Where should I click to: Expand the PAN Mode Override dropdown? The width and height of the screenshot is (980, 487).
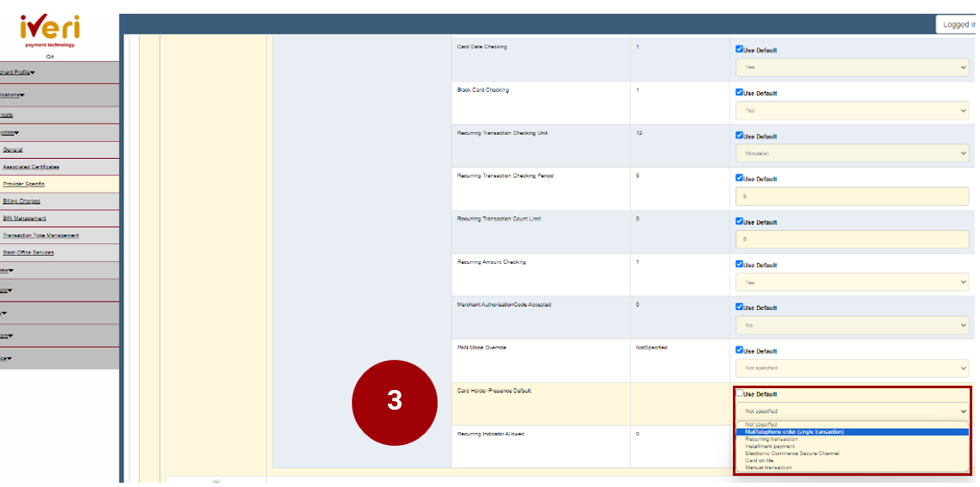pyautogui.click(x=852, y=368)
